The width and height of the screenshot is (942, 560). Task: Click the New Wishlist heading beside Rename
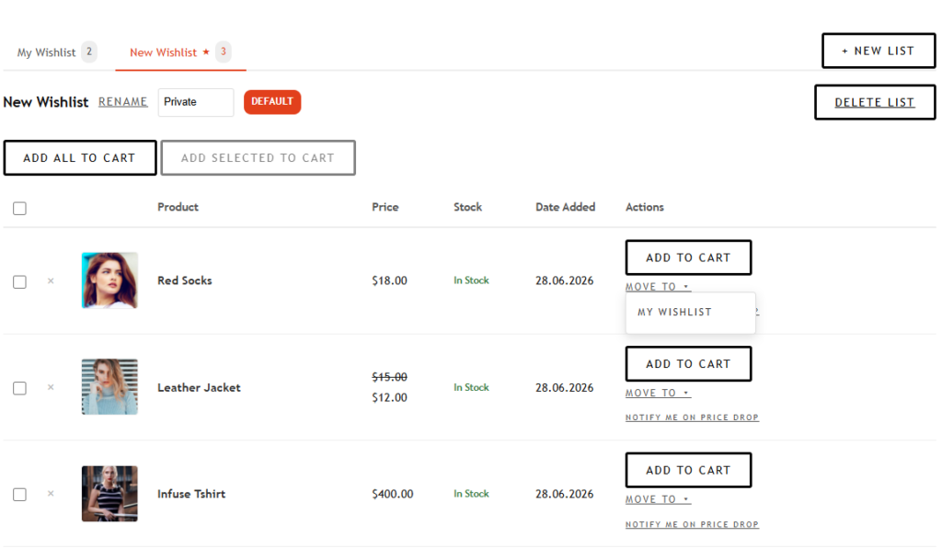click(46, 102)
